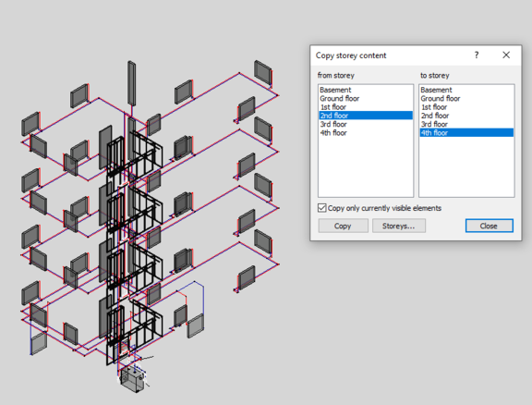This screenshot has height=405, width=532.
Task: Click the help question mark icon
Action: pos(477,55)
